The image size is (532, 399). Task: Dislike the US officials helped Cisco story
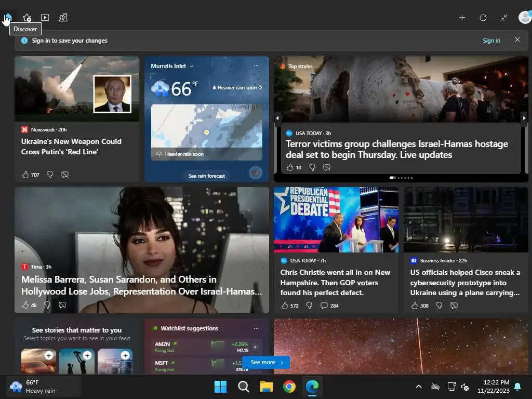pyautogui.click(x=439, y=305)
